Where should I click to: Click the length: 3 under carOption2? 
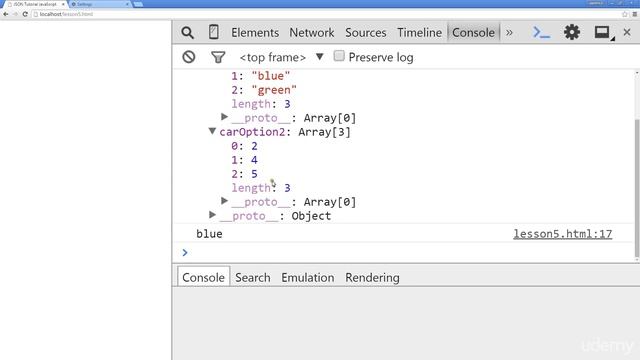[261, 188]
